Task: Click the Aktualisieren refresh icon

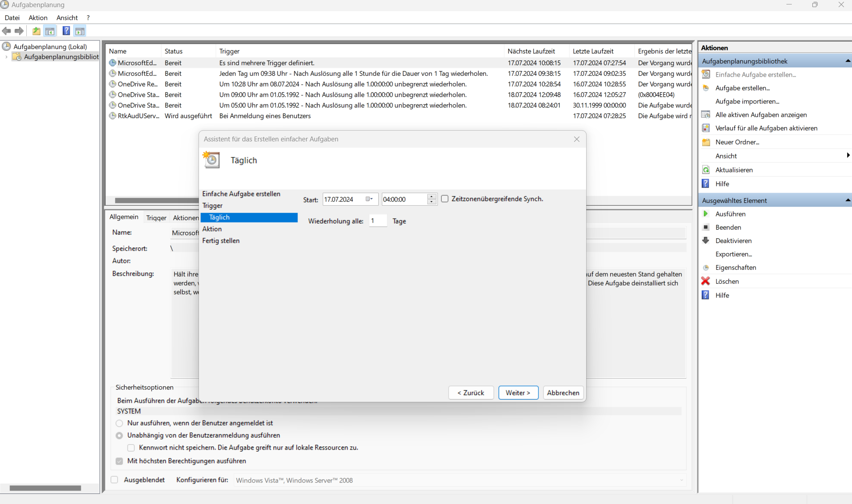Action: click(x=706, y=170)
